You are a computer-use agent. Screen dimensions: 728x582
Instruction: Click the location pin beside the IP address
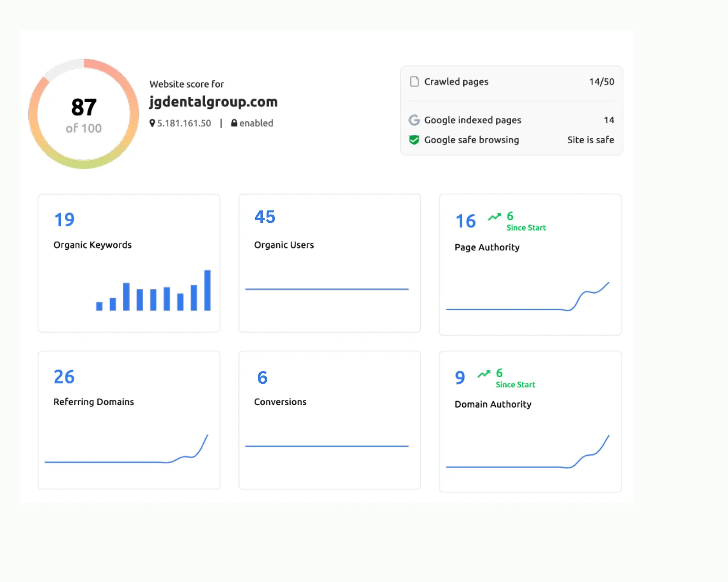pyautogui.click(x=152, y=123)
